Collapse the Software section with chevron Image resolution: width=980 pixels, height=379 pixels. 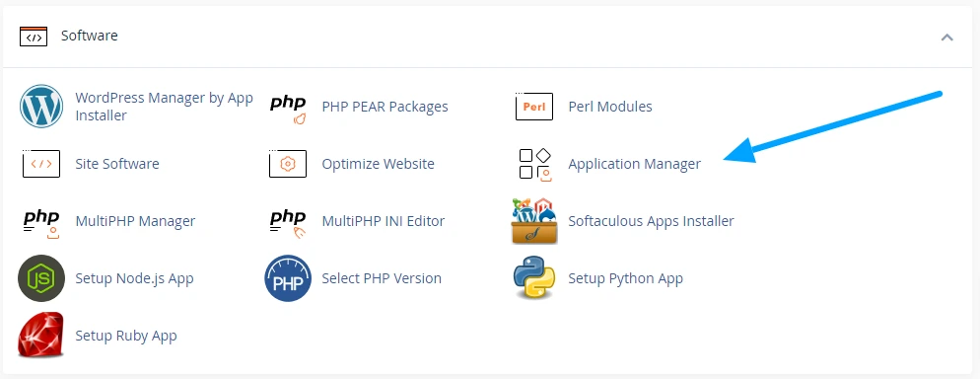tap(946, 38)
